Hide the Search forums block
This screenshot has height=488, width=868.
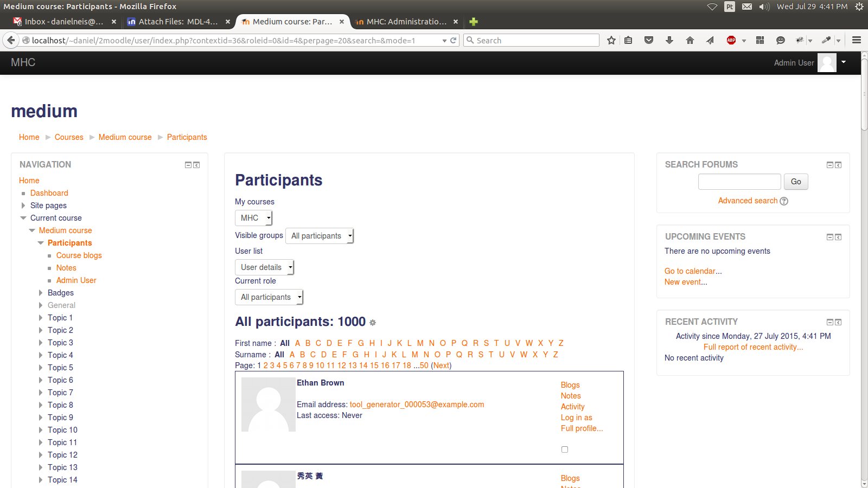tap(829, 165)
